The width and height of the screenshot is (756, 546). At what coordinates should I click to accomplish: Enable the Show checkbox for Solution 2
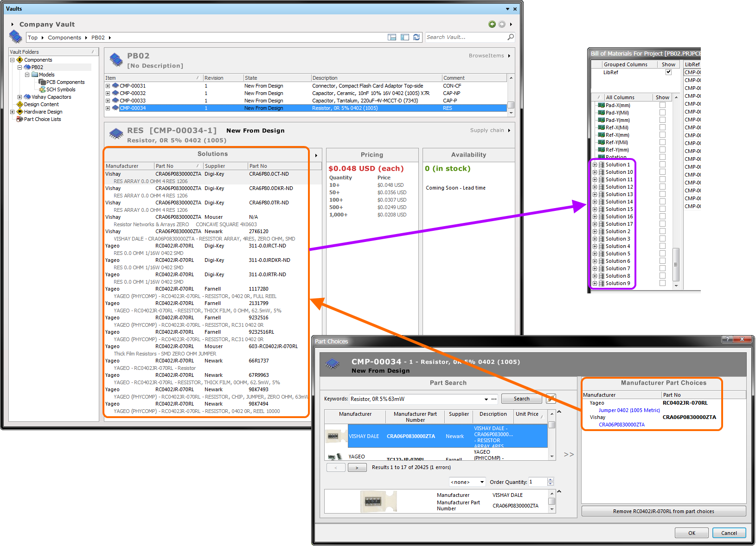(662, 231)
